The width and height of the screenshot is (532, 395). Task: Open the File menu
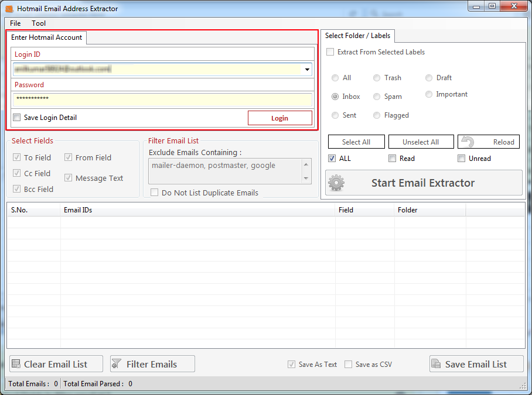click(x=15, y=23)
